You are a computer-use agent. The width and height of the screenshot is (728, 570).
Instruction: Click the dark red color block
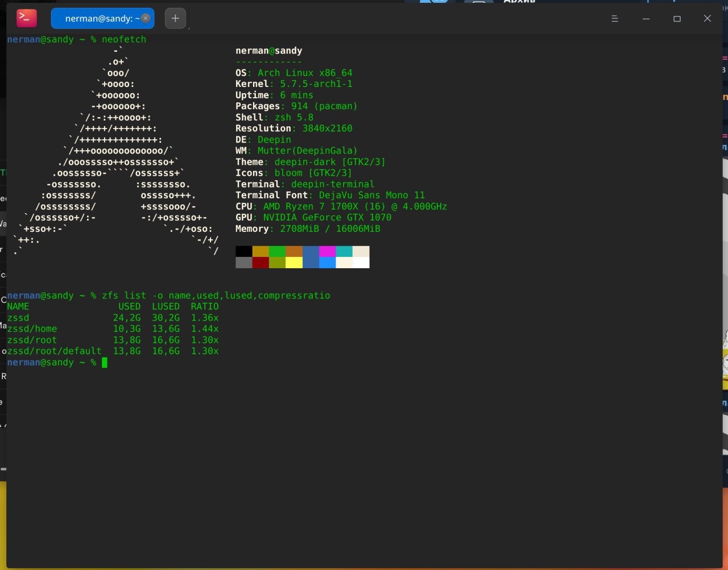pyautogui.click(x=261, y=263)
